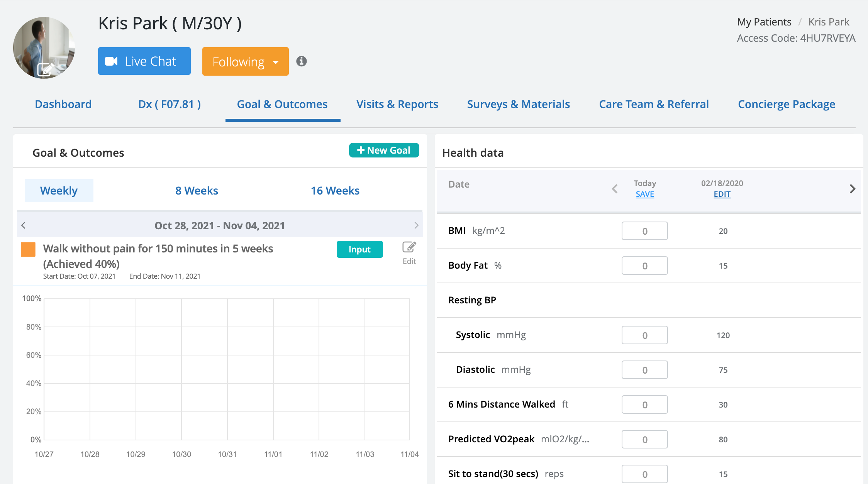Click EDIT link under 02/18/2020
868x484 pixels.
point(722,194)
